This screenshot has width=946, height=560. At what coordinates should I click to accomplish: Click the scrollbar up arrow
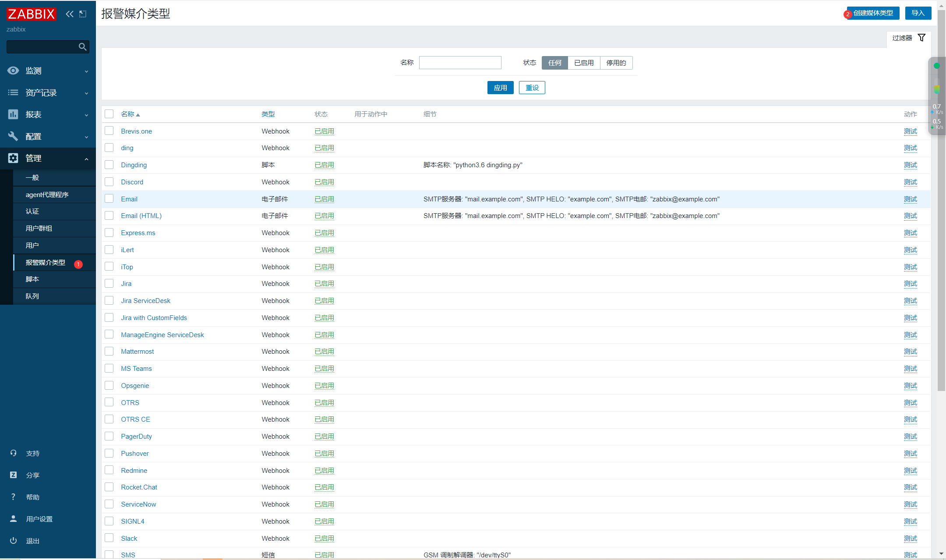tap(941, 5)
